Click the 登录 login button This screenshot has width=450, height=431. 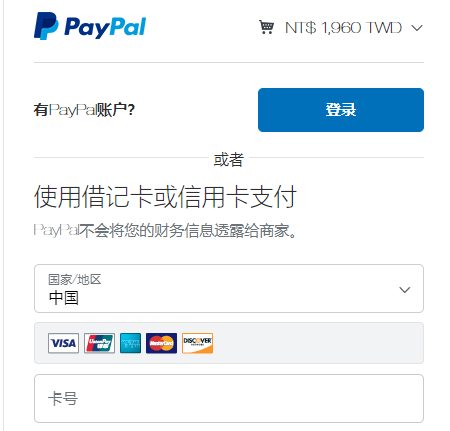[x=341, y=110]
